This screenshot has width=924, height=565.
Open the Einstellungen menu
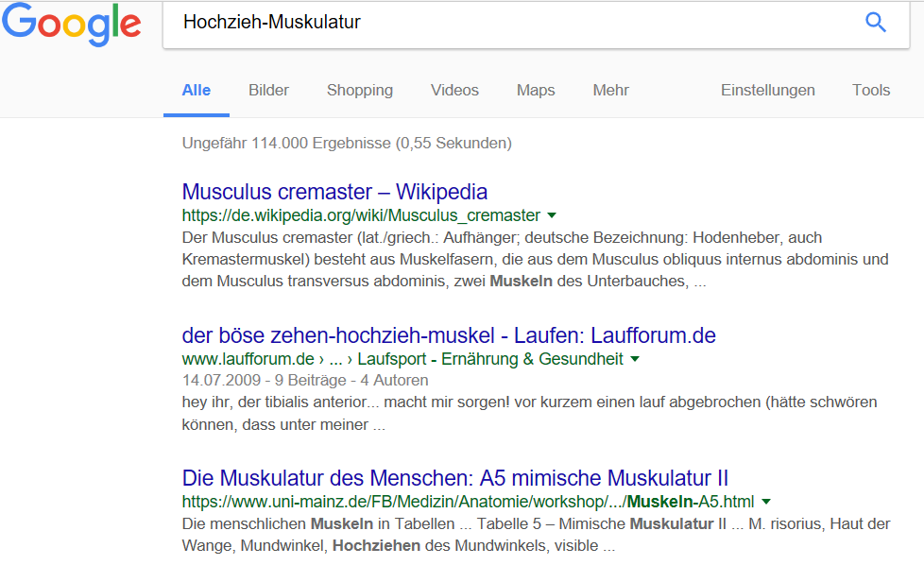(768, 91)
